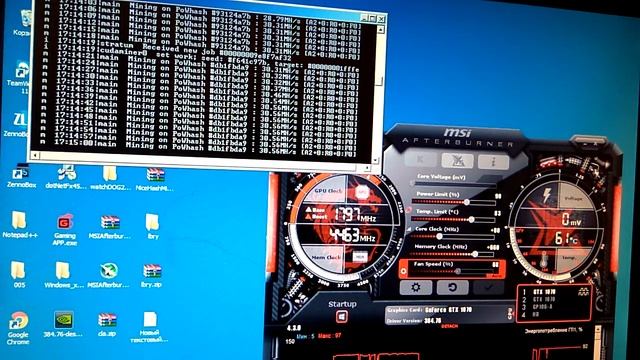Select the Gaming APP.exe icon
The height and width of the screenshot is (360, 640).
[x=64, y=229]
